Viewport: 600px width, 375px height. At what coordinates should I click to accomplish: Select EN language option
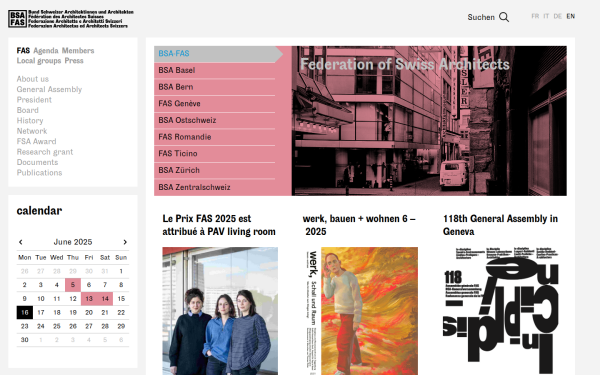571,16
